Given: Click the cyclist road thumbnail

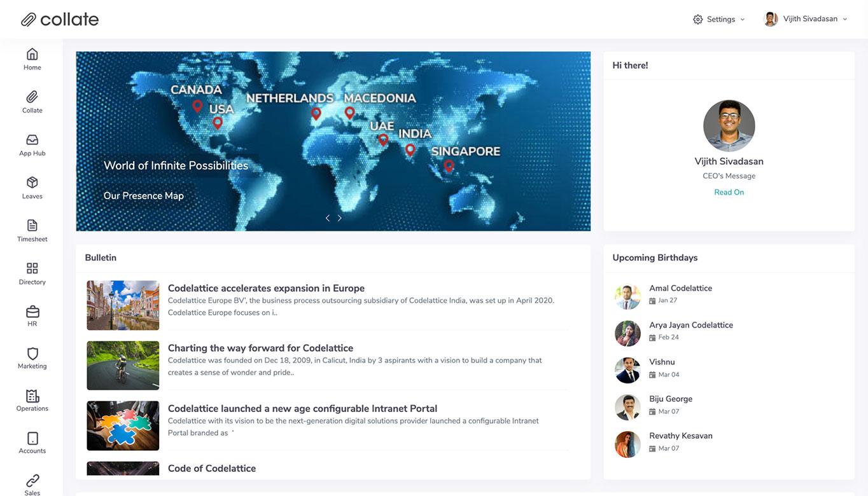Looking at the screenshot, I should (x=123, y=366).
